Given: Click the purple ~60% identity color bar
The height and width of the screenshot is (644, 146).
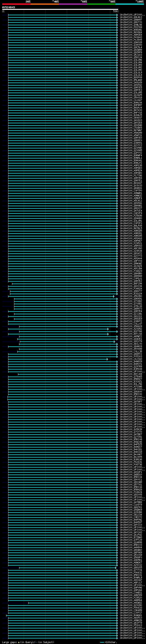Looking at the screenshot, I should point(73,4).
